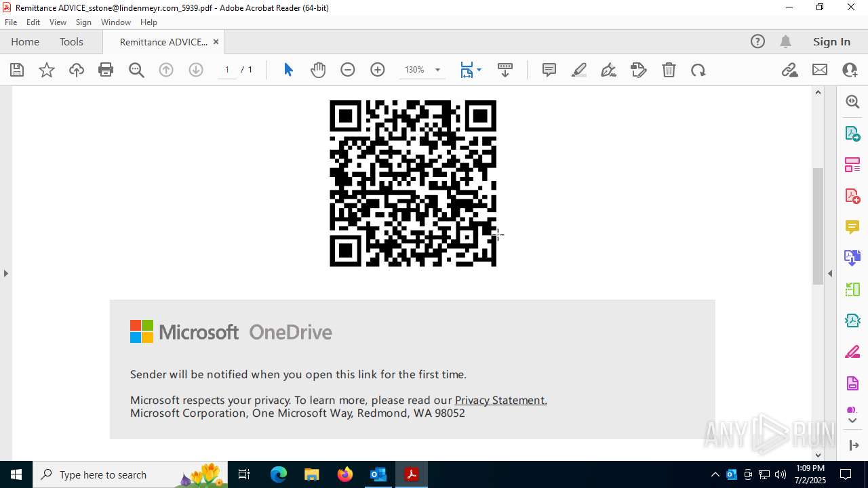Screen dimensions: 868x488
Task: Show more tools with the down chevron in right pane
Action: point(852,421)
